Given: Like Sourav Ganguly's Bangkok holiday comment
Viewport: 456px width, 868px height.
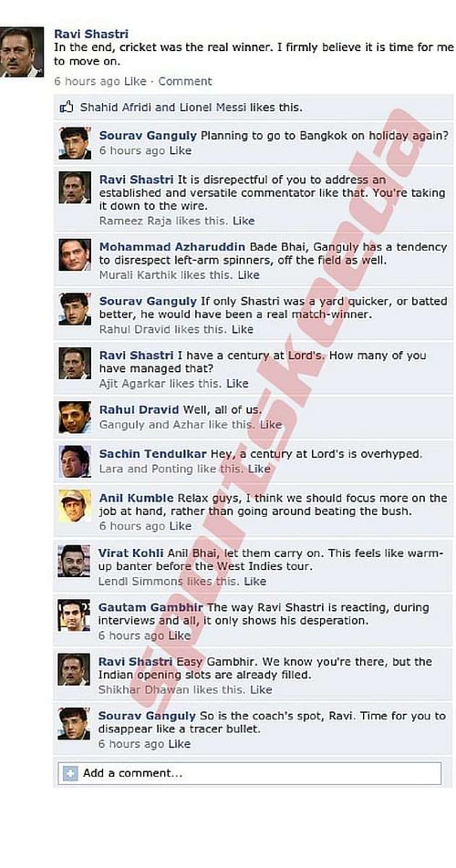Looking at the screenshot, I should point(180,150).
